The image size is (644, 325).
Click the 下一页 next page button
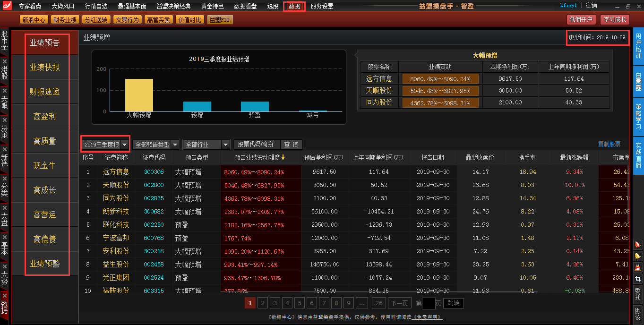point(399,303)
